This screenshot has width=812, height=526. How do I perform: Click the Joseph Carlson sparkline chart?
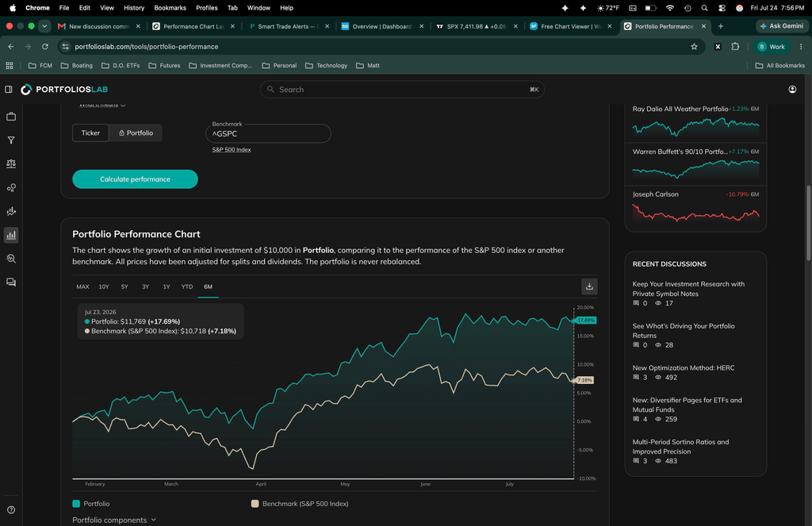click(x=695, y=213)
